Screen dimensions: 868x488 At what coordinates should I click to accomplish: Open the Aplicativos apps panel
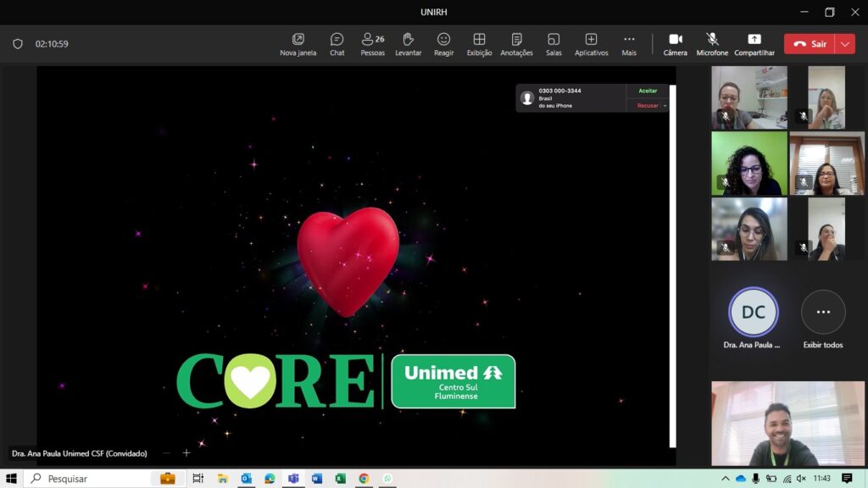591,44
